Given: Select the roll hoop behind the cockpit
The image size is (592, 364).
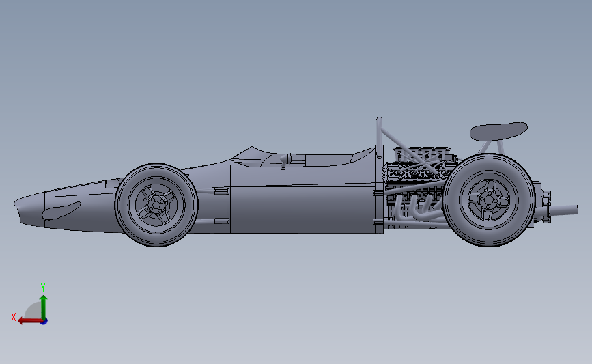Looking at the screenshot, I should 380,137.
